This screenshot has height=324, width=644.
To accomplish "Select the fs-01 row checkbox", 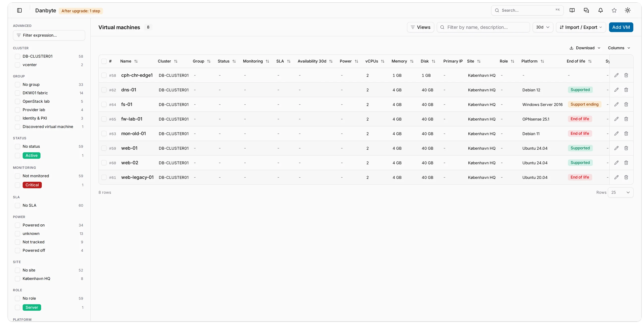I will (x=104, y=105).
